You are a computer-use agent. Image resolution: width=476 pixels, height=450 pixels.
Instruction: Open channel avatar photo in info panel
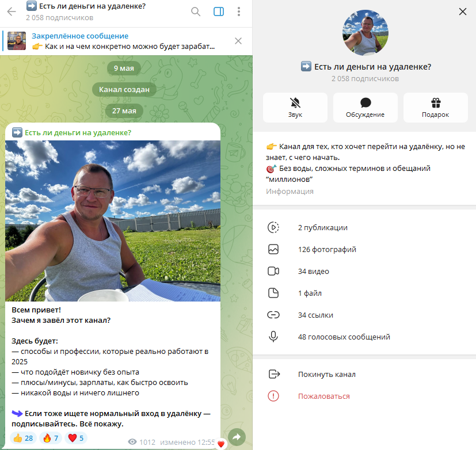[365, 33]
